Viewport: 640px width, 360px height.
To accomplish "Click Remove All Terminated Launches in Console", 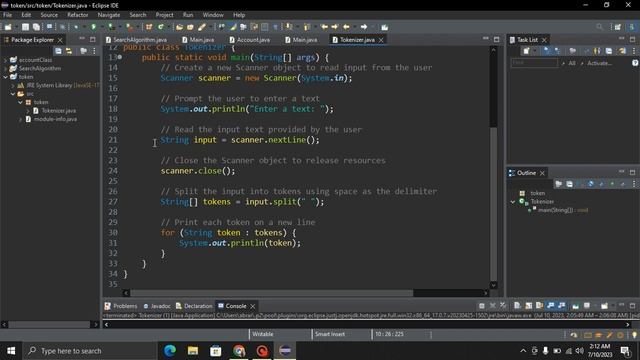I will tap(503, 306).
